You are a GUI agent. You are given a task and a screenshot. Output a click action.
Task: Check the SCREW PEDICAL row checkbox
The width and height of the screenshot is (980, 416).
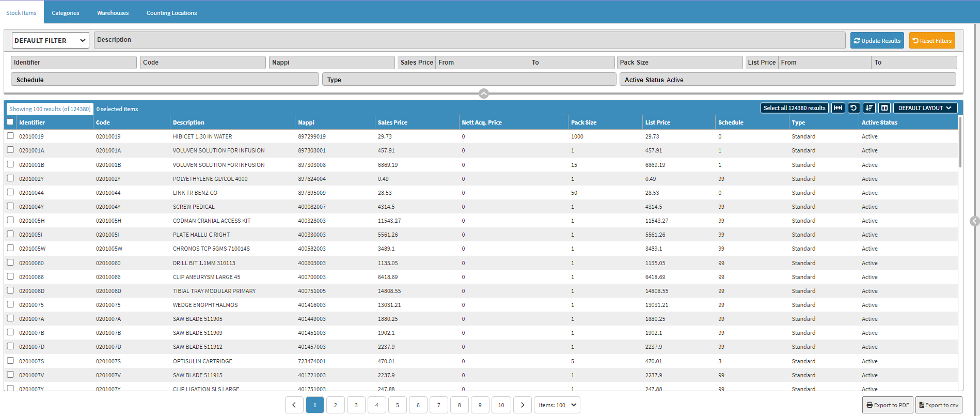[x=10, y=206]
